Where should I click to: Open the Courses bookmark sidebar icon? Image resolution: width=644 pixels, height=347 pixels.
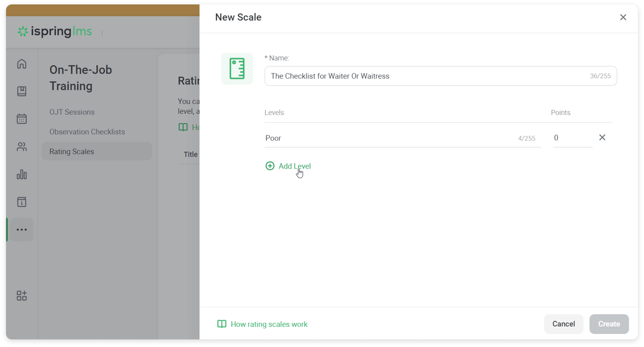[22, 91]
